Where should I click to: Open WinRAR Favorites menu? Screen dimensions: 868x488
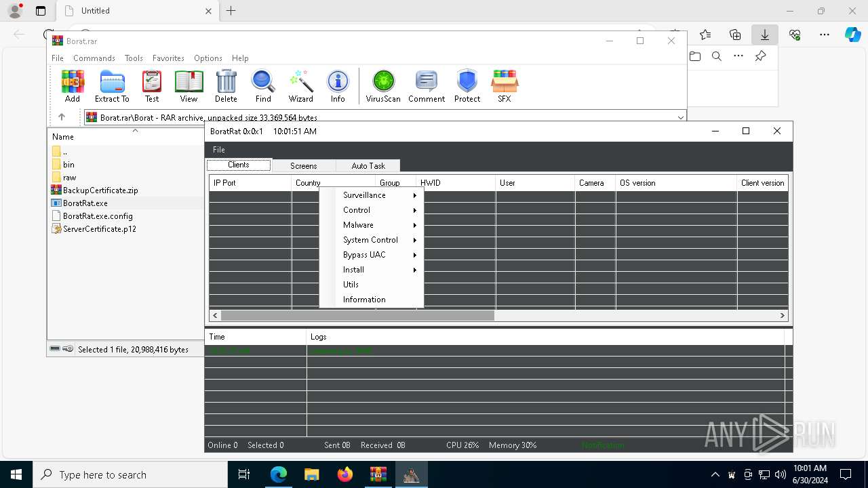click(168, 58)
